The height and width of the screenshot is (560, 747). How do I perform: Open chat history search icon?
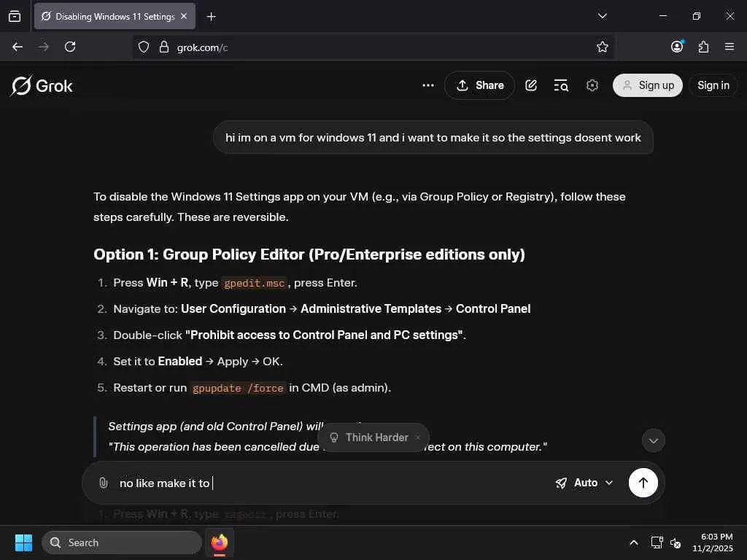click(x=561, y=85)
